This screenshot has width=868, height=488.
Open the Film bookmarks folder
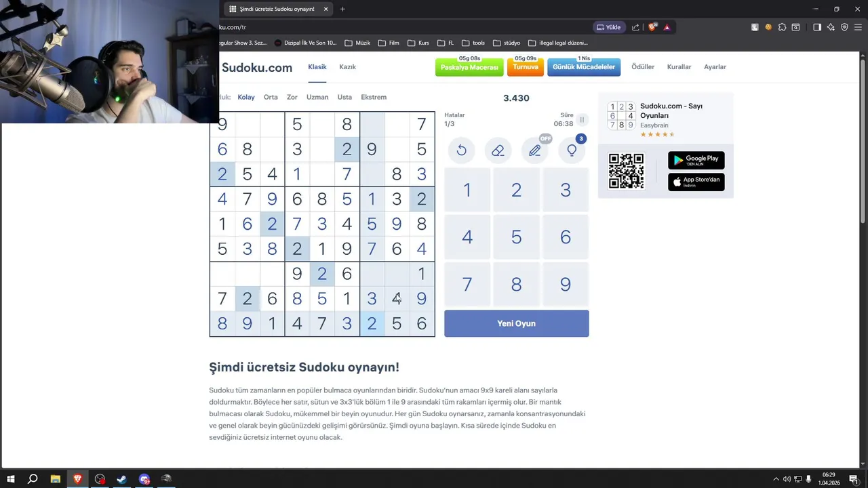click(x=389, y=43)
